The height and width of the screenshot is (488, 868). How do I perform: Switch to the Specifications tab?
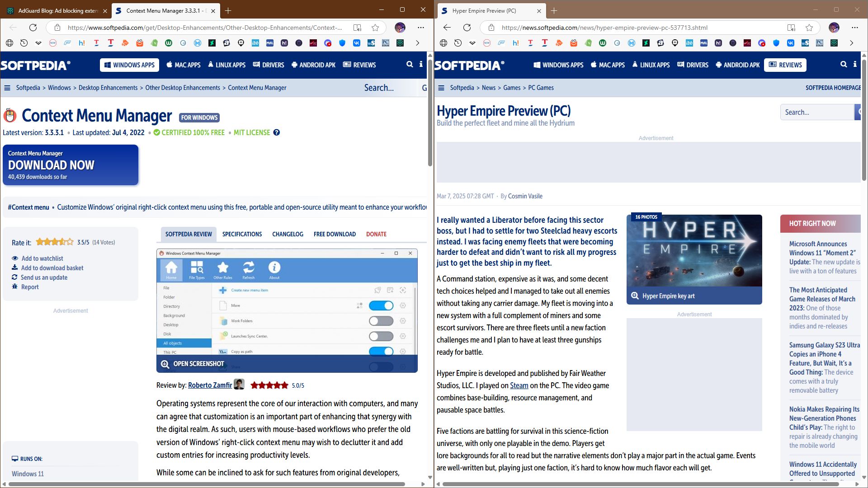(x=242, y=234)
